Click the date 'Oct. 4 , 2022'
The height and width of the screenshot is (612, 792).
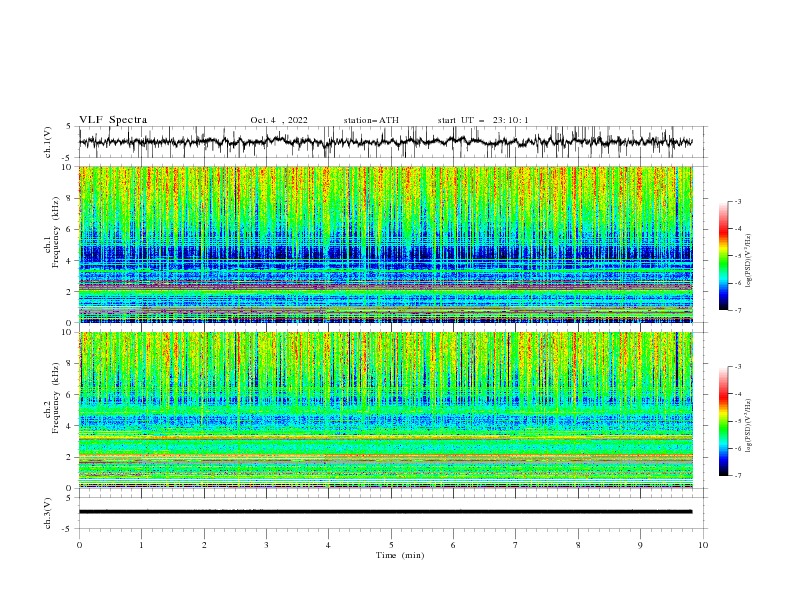coord(279,120)
